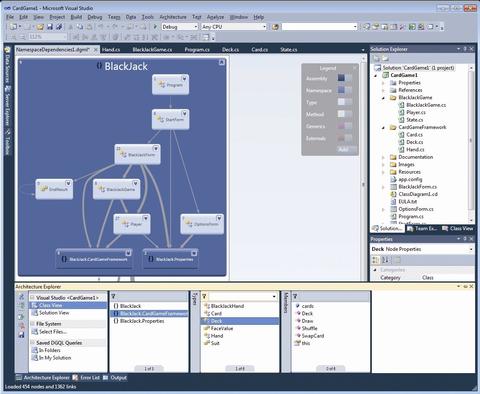Open the Types filter dropdown in Architecture Explorer

click(x=274, y=296)
